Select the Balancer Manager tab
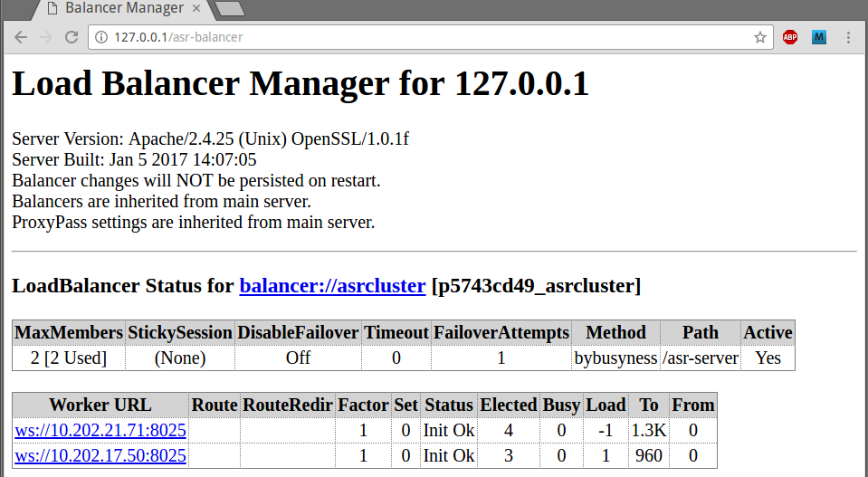 (x=118, y=10)
